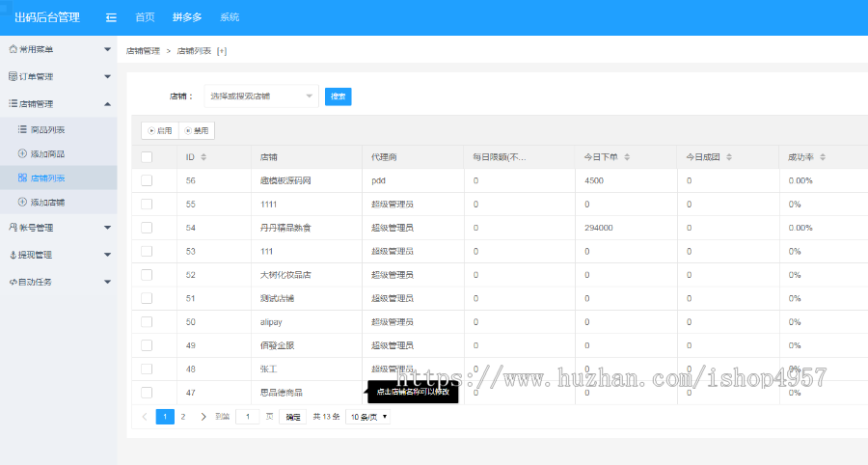
Task: Click the 启用 button
Action: point(160,130)
